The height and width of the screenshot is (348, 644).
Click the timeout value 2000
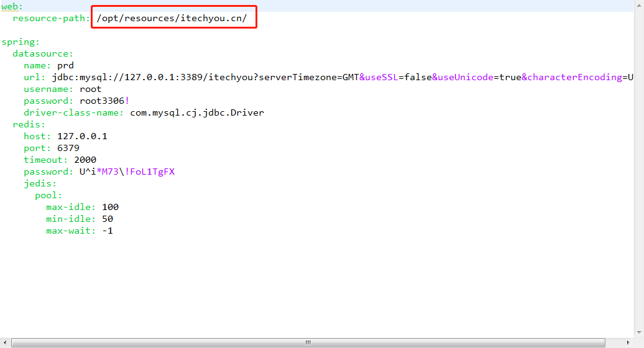pyautogui.click(x=85, y=160)
